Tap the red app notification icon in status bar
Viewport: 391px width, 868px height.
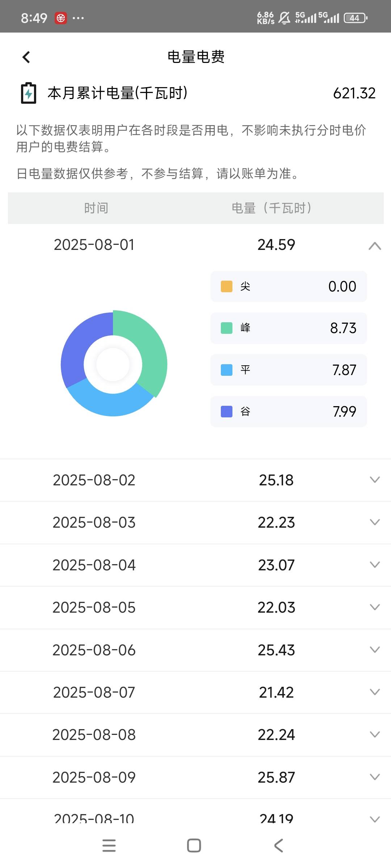click(x=61, y=18)
